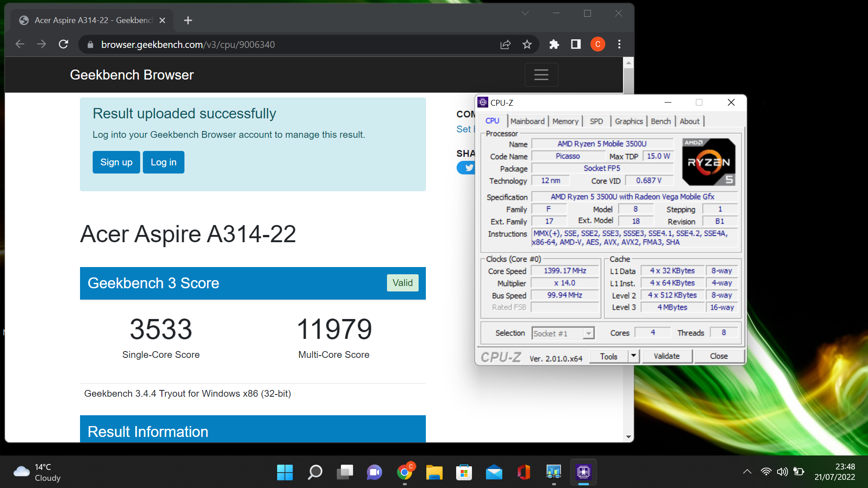
Task: Click CPU-Z title bar app icon
Action: point(483,103)
